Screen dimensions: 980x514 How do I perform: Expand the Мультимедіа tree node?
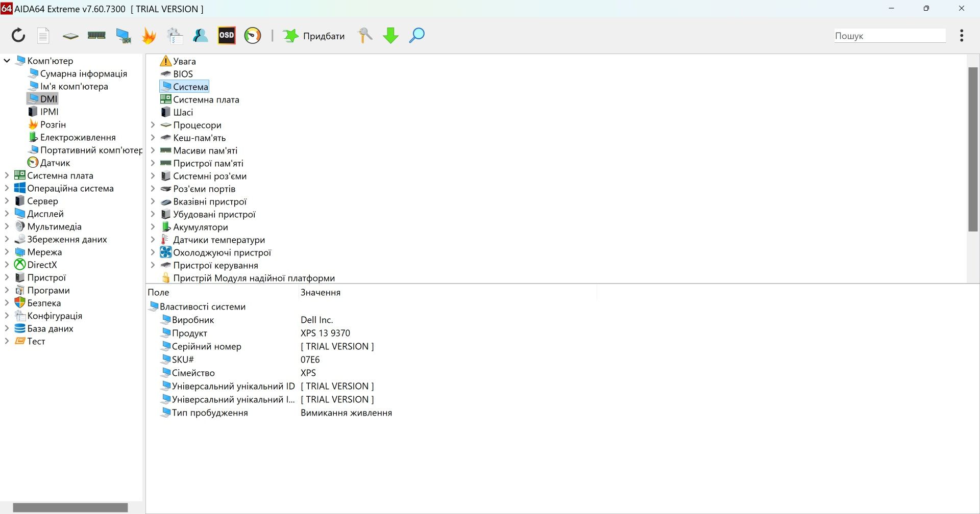[x=7, y=226]
